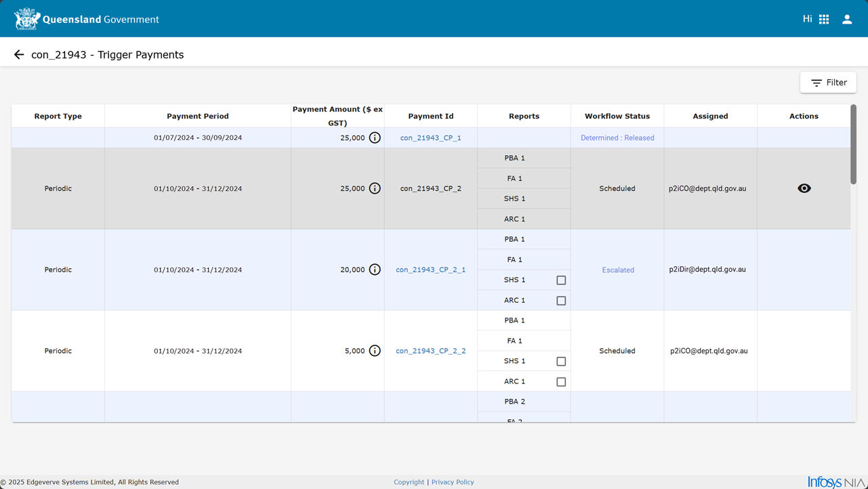Click the Escalated workflow status
The image size is (868, 489).
(x=618, y=270)
